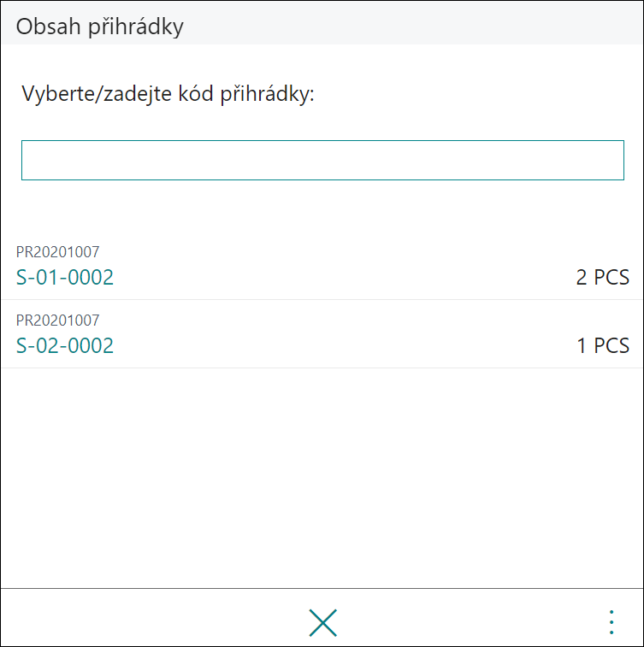Click the gray header bar beside the title
This screenshot has width=644, height=647.
pos(413,23)
